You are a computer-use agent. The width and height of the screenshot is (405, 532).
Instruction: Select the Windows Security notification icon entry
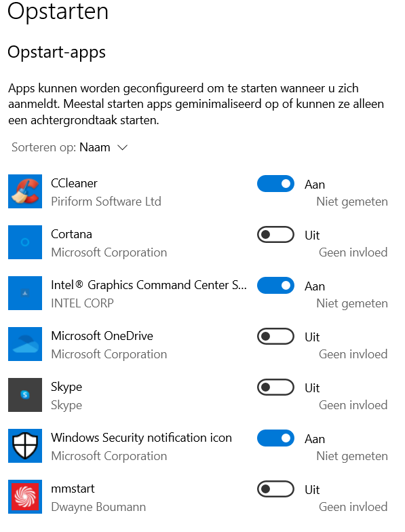click(141, 438)
